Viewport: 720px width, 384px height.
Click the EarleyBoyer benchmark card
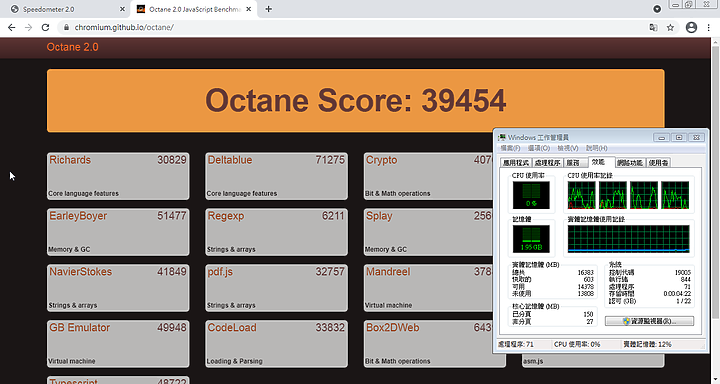point(118,232)
